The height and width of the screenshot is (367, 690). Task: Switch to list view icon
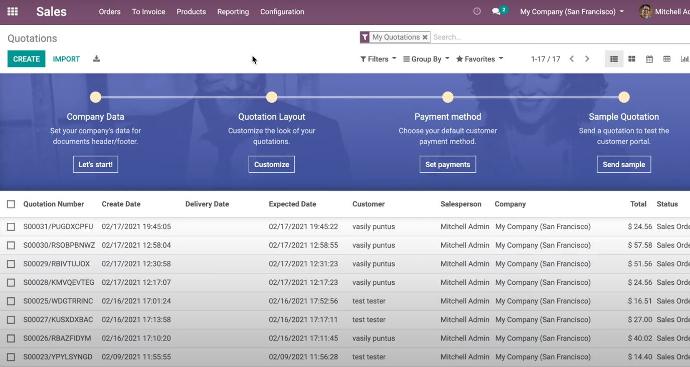(x=614, y=59)
